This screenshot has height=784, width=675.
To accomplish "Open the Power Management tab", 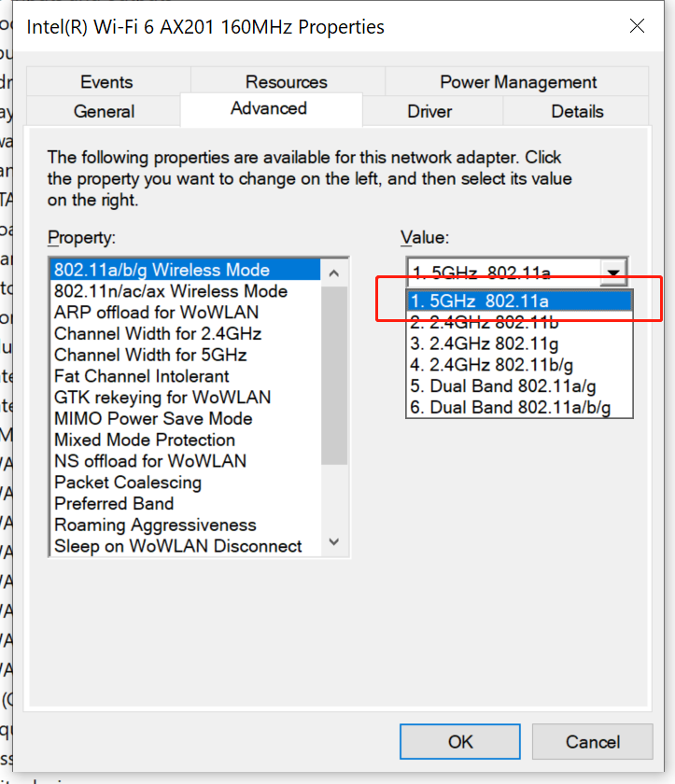I will (x=518, y=81).
